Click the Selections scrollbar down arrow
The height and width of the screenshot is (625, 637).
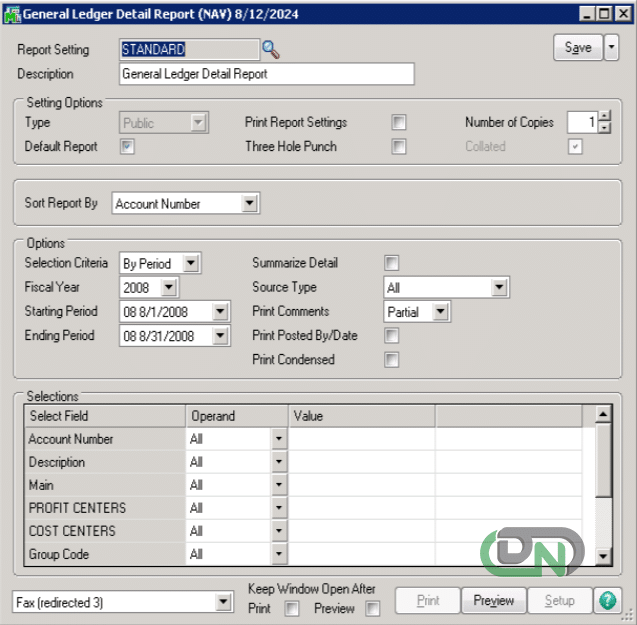tap(603, 556)
